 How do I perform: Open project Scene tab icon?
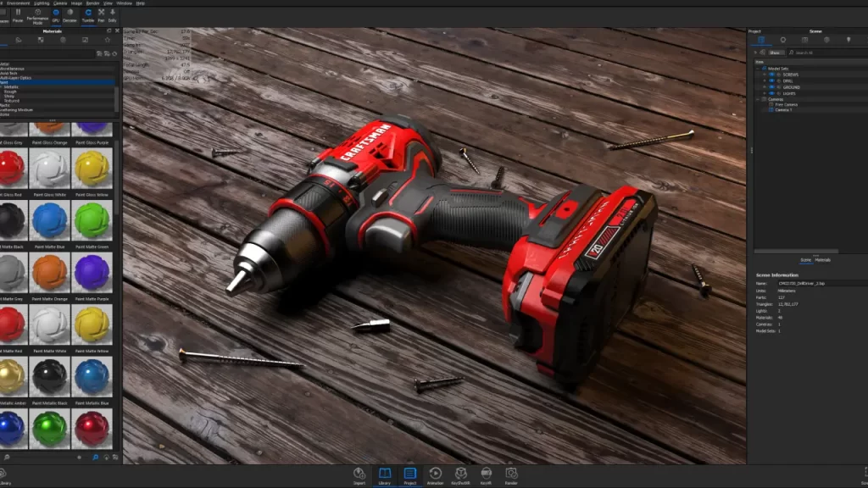click(x=761, y=40)
